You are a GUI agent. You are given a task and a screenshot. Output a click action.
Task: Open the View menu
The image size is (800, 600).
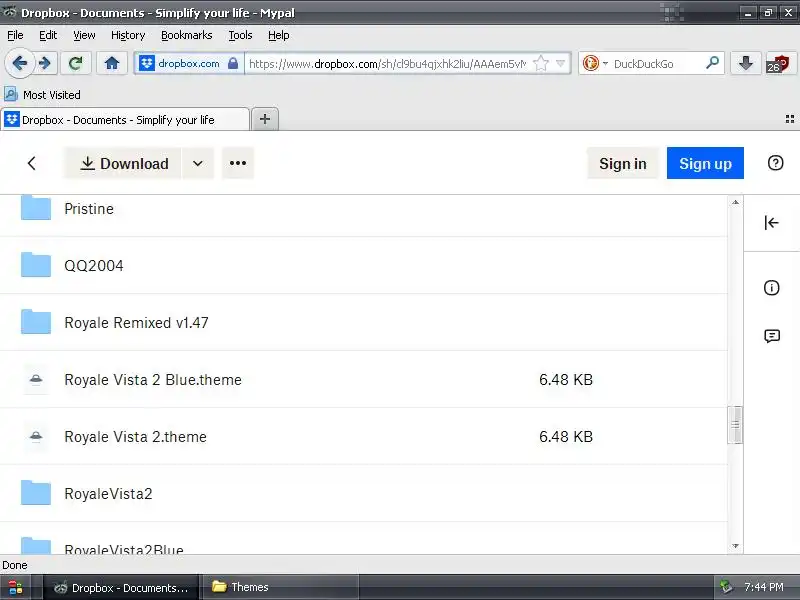pos(84,35)
